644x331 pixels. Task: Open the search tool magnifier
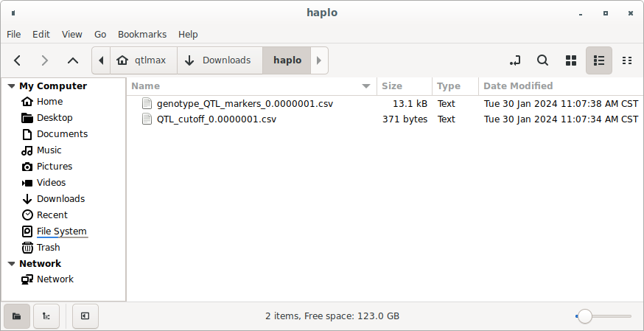(542, 60)
